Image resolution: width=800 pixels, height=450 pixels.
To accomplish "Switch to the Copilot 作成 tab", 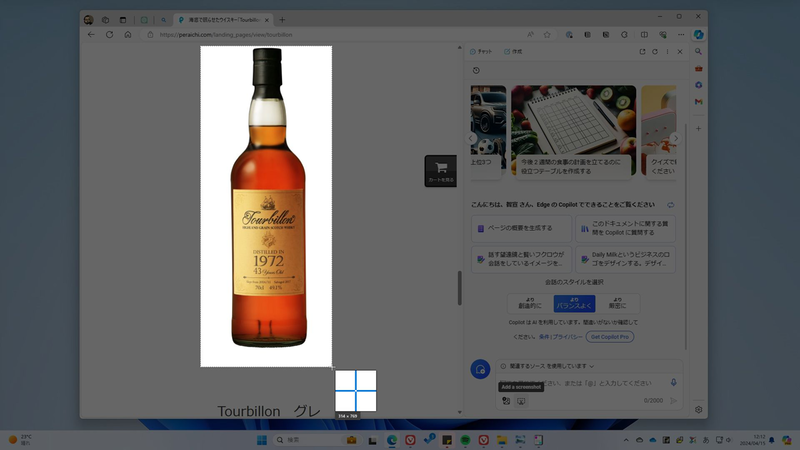I will (513, 52).
